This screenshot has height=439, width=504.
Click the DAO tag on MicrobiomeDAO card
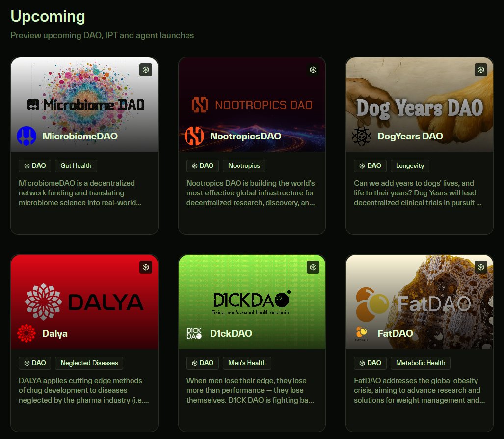coord(35,165)
